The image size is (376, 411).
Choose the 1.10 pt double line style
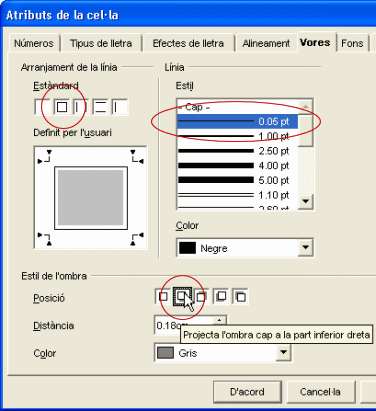(237, 195)
